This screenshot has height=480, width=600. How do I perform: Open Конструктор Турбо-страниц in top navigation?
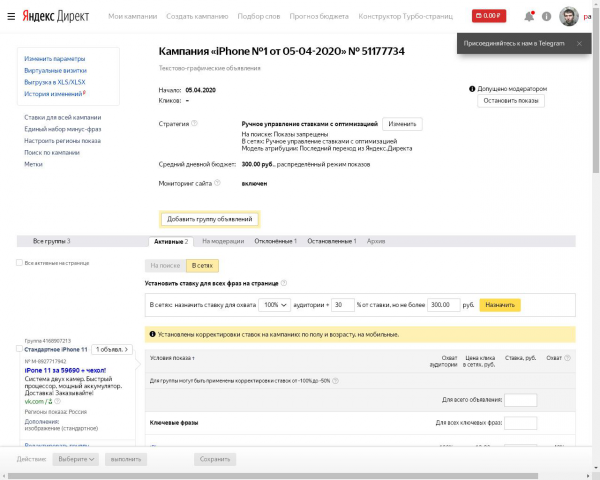click(x=405, y=16)
